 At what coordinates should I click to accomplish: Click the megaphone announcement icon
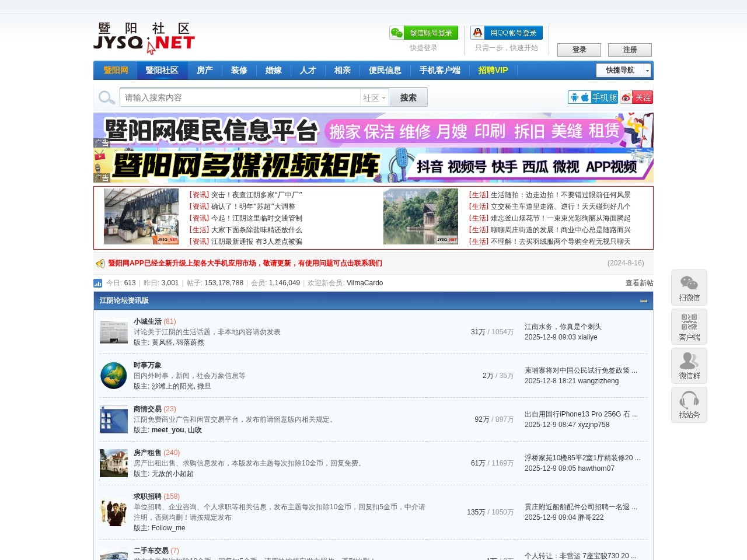(100, 263)
